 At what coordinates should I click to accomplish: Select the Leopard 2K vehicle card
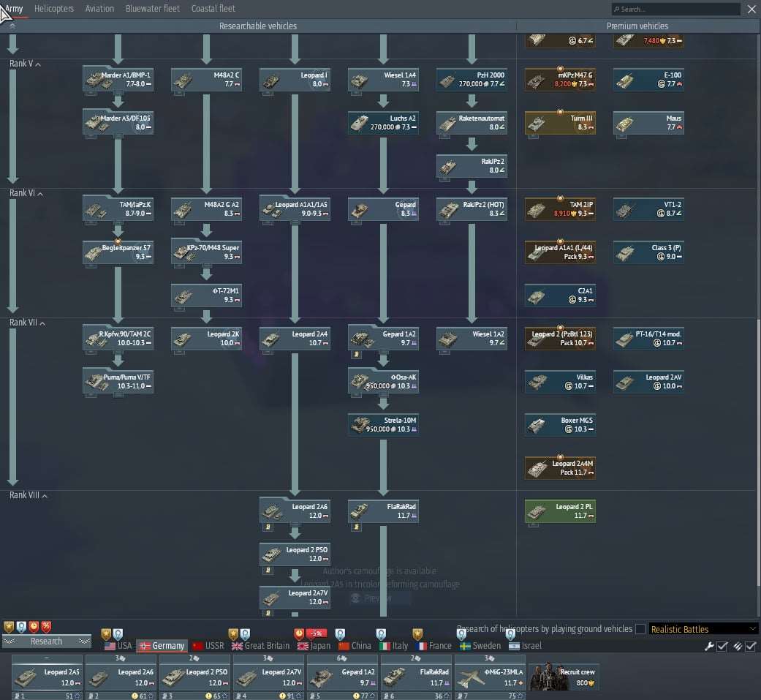click(x=207, y=339)
